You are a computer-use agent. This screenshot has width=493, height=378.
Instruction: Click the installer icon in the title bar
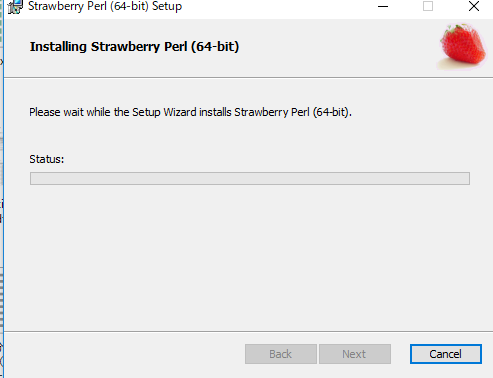coord(15,7)
